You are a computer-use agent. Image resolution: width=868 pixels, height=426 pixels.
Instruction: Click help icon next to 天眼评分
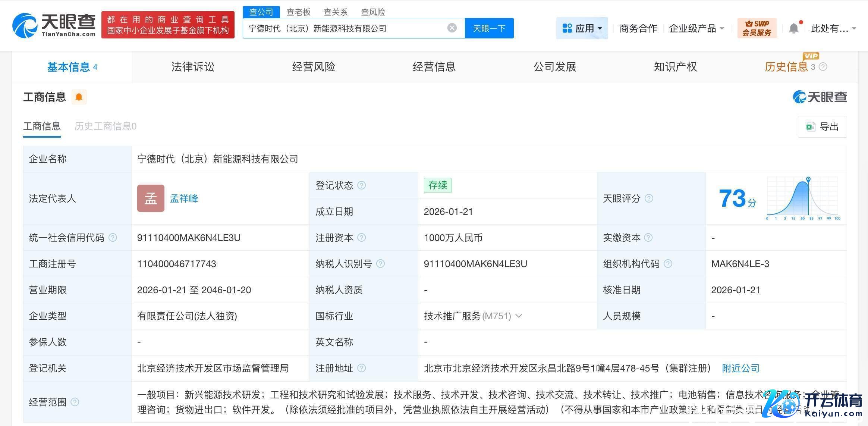point(649,198)
